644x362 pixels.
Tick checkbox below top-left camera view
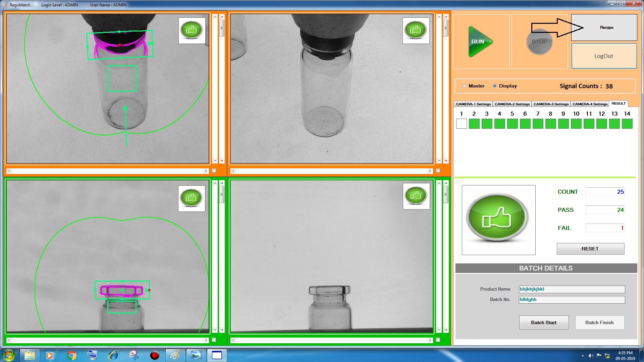click(x=214, y=171)
